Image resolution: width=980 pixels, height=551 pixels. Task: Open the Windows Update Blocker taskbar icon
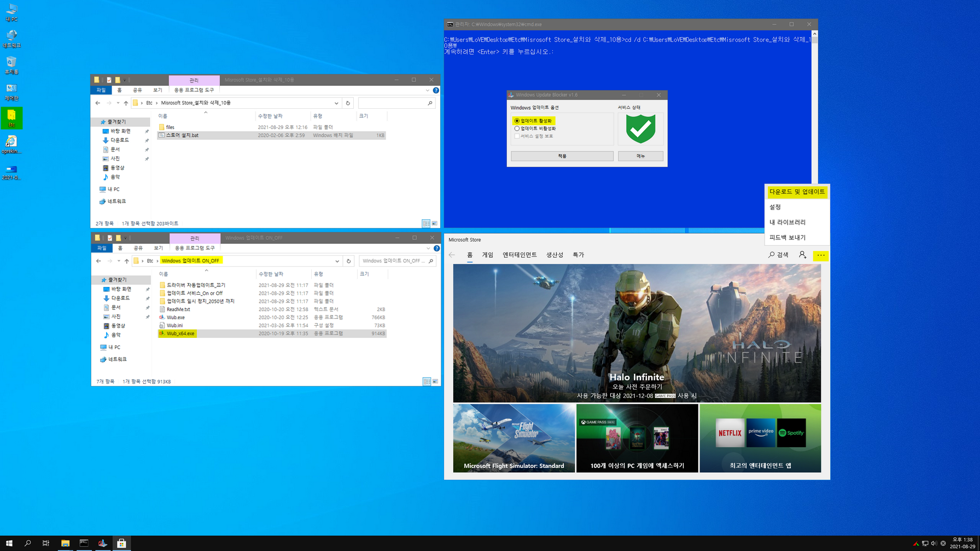102,543
